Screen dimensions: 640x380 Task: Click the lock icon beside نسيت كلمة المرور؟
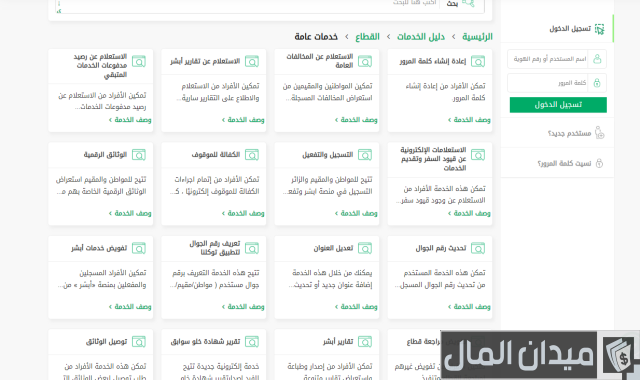[599, 163]
